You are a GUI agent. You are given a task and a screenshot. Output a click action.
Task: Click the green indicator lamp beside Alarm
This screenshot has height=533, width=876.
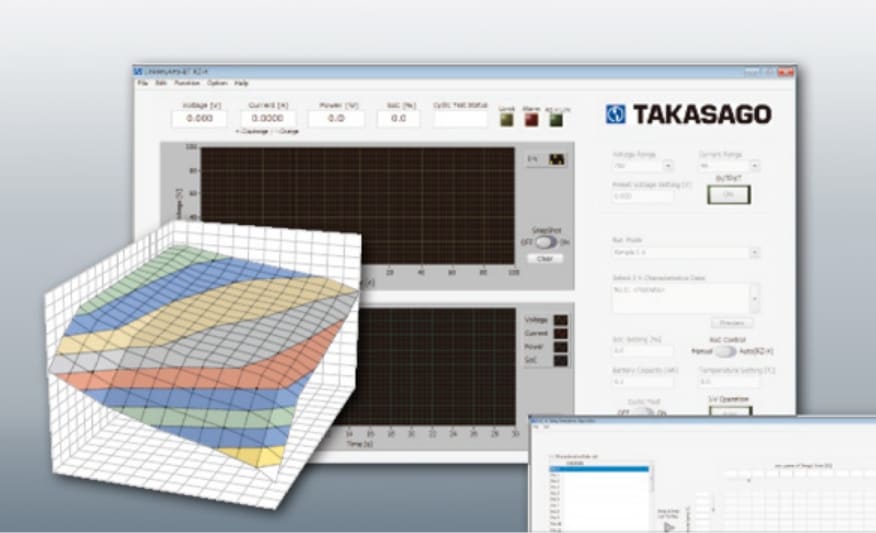(x=556, y=120)
